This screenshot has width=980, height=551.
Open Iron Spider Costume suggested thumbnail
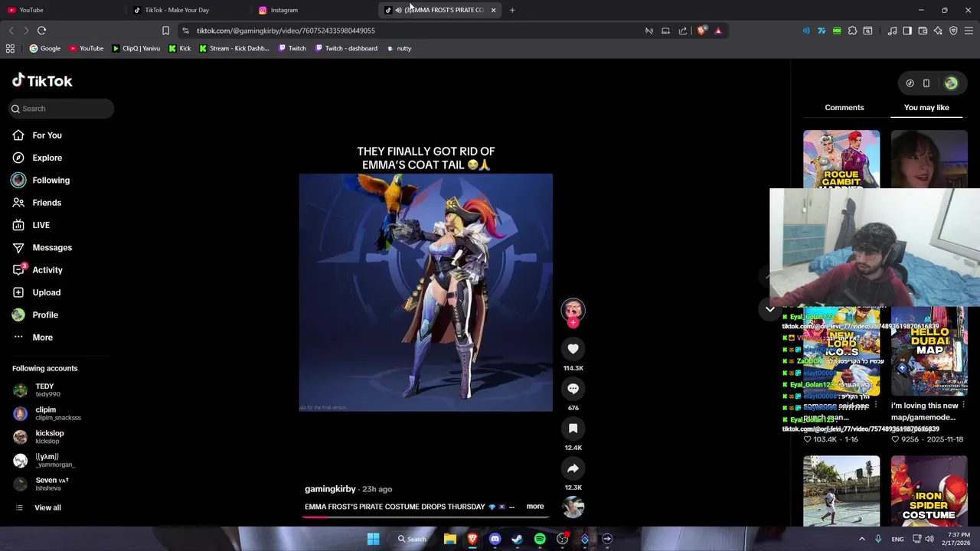coord(929,491)
